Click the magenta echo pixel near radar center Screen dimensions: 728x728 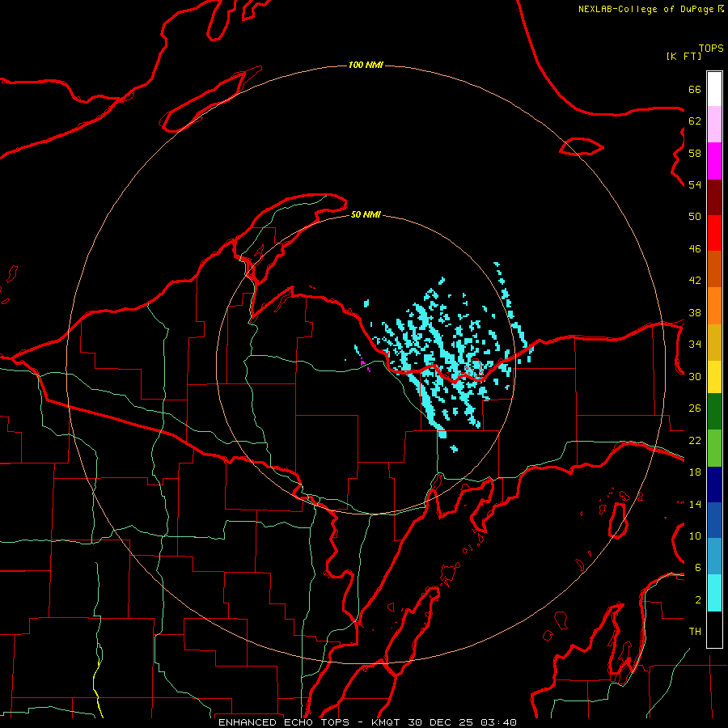pyautogui.click(x=362, y=362)
